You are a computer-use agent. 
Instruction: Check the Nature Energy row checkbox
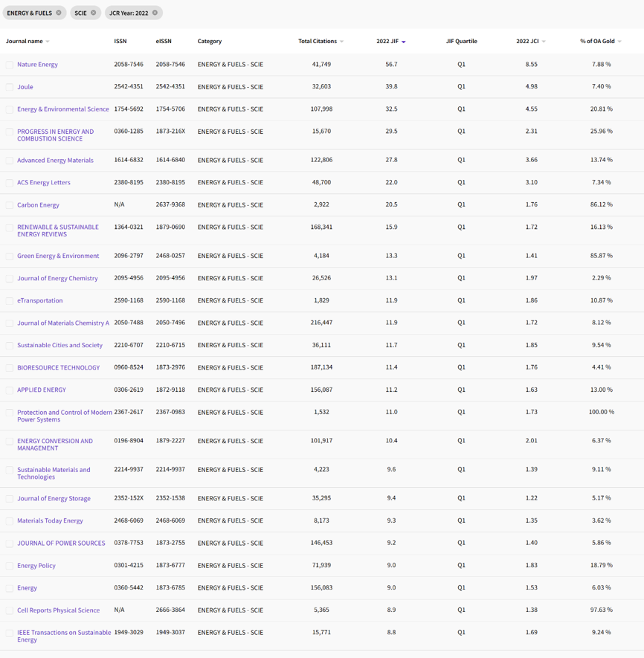pyautogui.click(x=10, y=65)
